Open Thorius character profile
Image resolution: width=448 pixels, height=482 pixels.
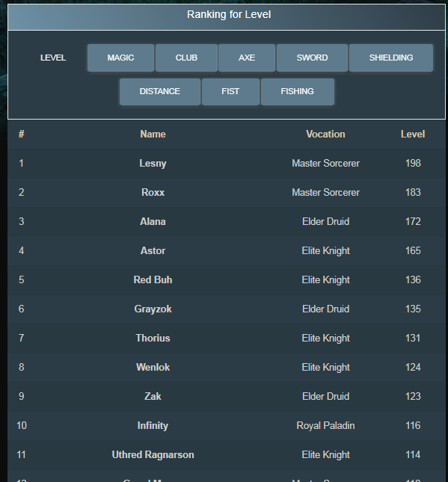click(153, 338)
